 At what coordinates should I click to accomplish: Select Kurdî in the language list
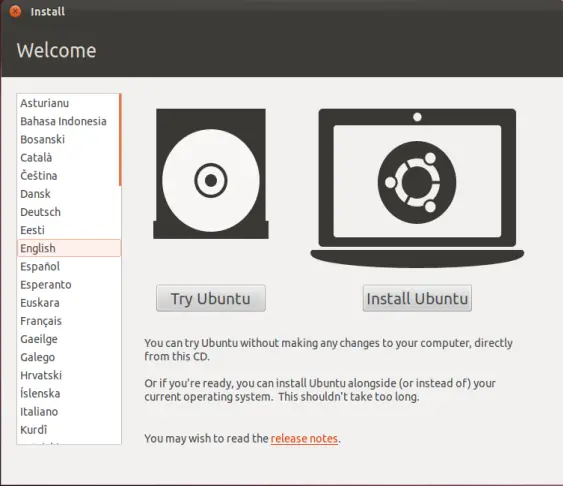(x=68, y=430)
